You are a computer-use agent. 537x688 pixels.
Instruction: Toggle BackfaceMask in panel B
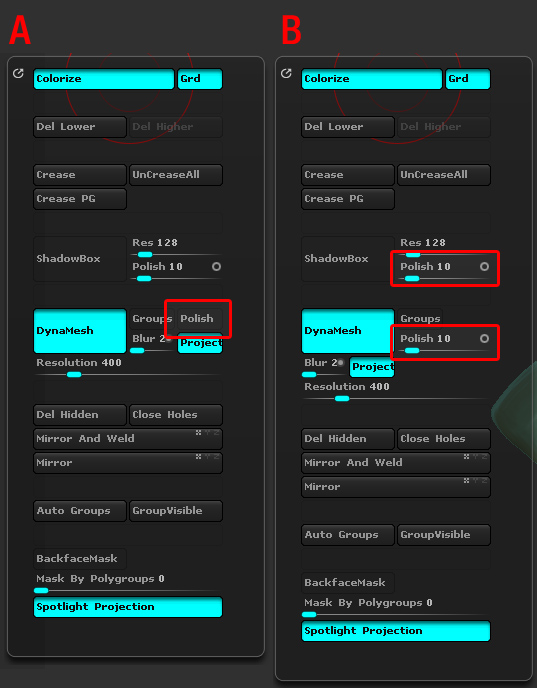pos(348,583)
